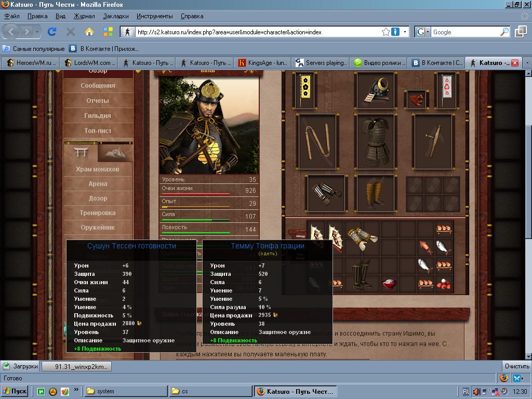Viewport: 532px width, 399px height.
Task: Click the Самые популярные bookmark
Action: coord(34,49)
